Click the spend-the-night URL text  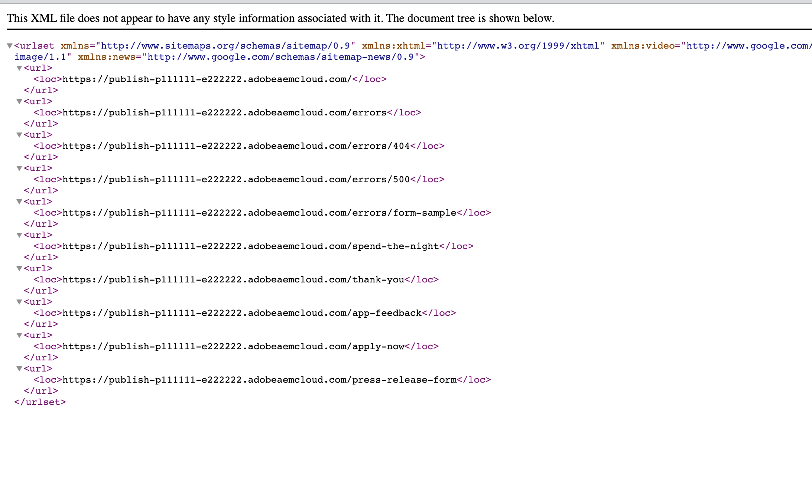251,246
